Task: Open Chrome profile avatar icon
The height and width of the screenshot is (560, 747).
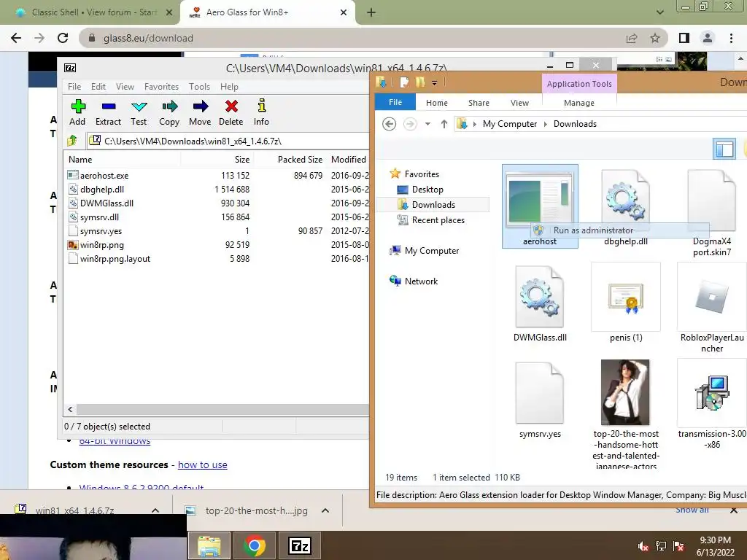Action: point(708,38)
